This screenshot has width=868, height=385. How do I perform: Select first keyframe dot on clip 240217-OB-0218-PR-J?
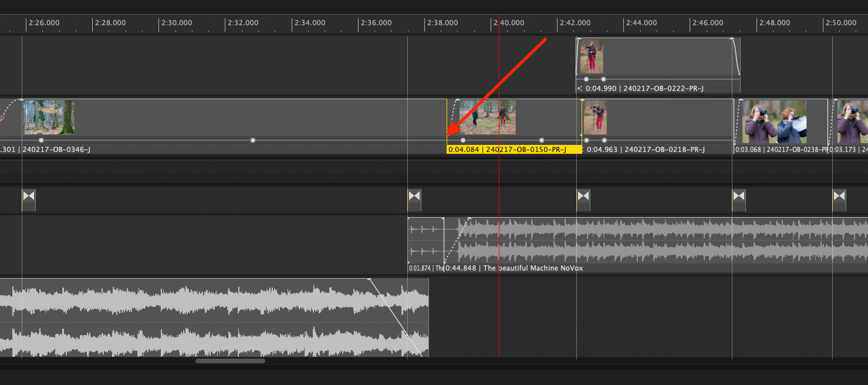click(x=586, y=140)
